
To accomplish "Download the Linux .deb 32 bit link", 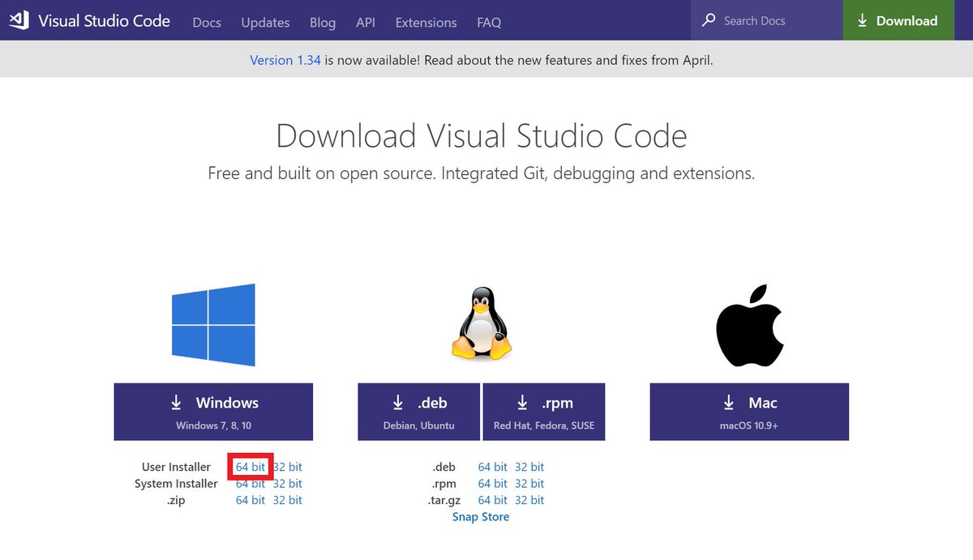I will point(529,467).
